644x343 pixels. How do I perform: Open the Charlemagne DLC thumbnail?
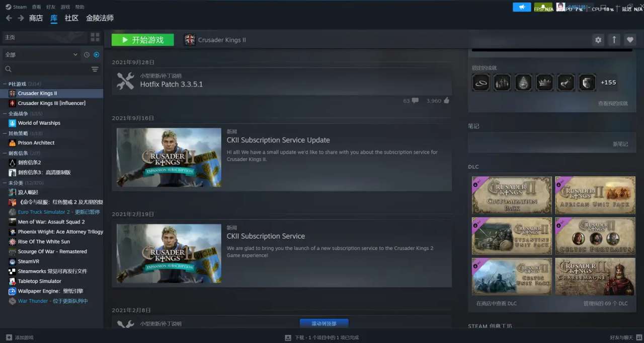point(595,277)
